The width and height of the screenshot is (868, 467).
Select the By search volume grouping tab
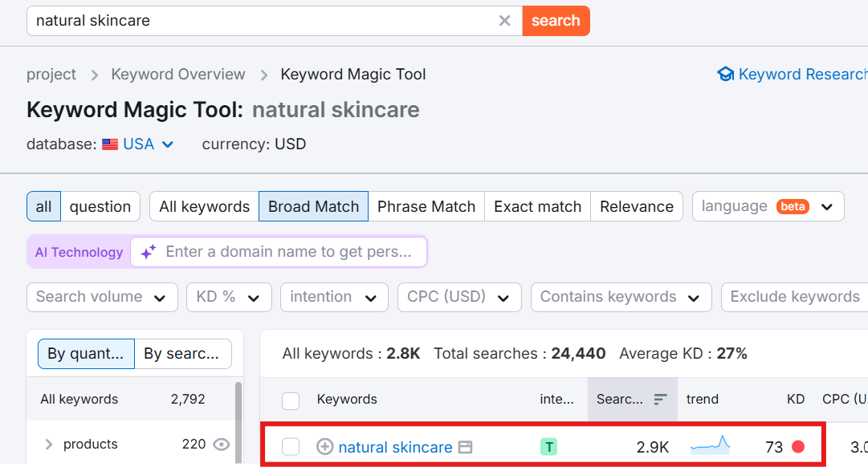[183, 354]
